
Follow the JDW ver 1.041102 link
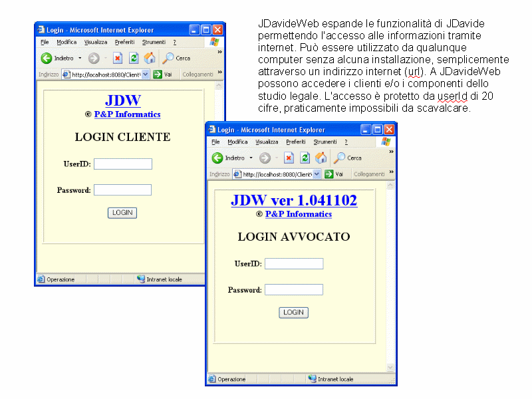(294, 200)
